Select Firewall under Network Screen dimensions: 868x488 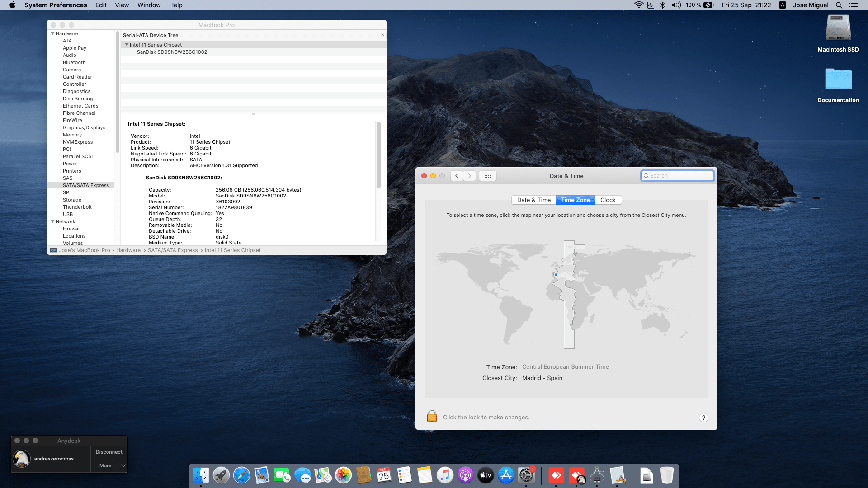(72, 229)
